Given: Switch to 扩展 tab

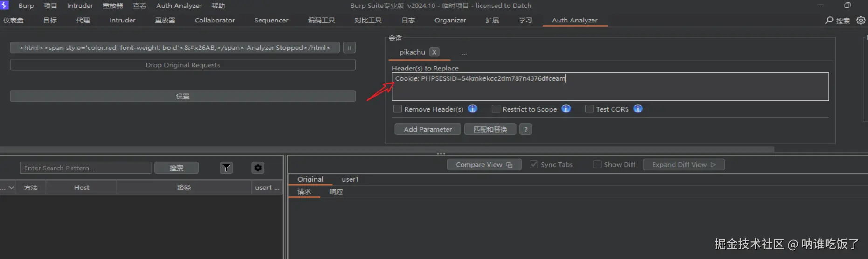Looking at the screenshot, I should [492, 20].
